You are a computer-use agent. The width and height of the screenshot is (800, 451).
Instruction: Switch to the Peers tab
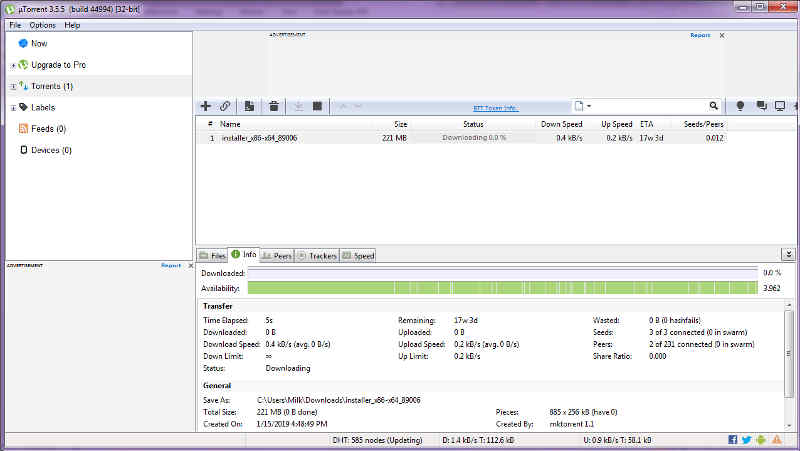click(x=277, y=256)
